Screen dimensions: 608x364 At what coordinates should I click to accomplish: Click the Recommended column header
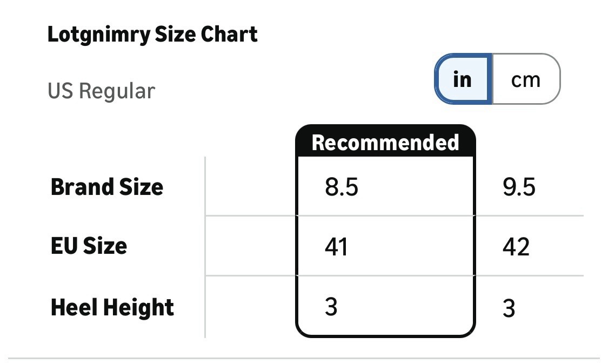tap(385, 143)
